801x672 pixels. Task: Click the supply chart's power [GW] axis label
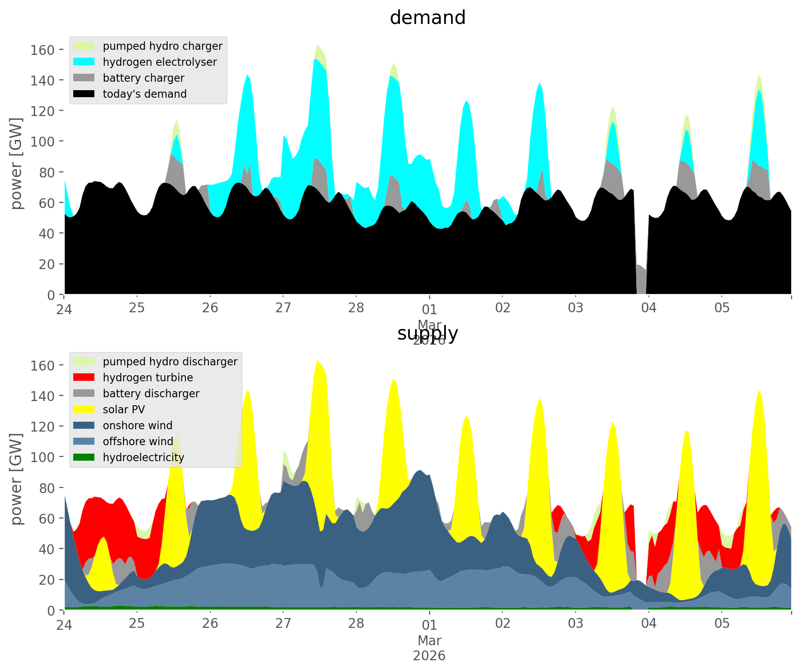click(x=16, y=479)
